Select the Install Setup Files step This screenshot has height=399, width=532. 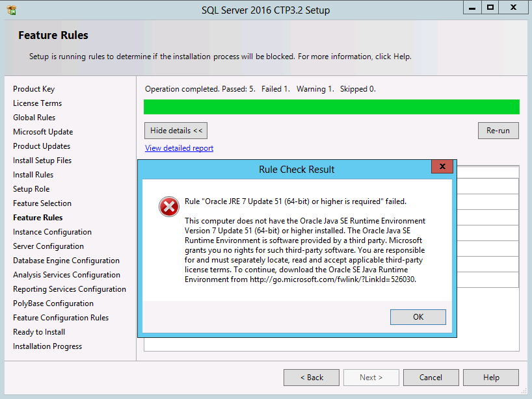[x=42, y=161]
